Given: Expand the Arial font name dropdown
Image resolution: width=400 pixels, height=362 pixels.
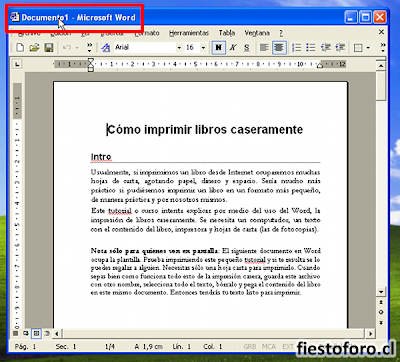Looking at the screenshot, I should pyautogui.click(x=179, y=48).
